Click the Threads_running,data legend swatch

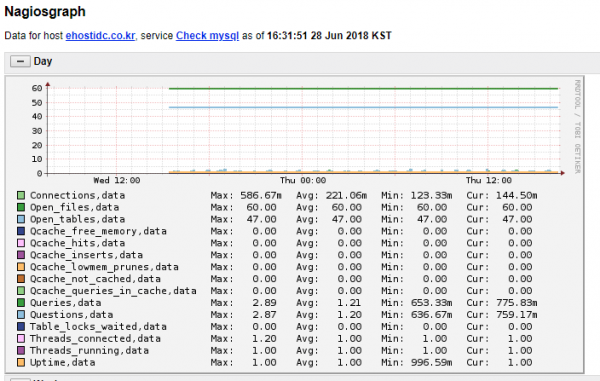tap(21, 350)
